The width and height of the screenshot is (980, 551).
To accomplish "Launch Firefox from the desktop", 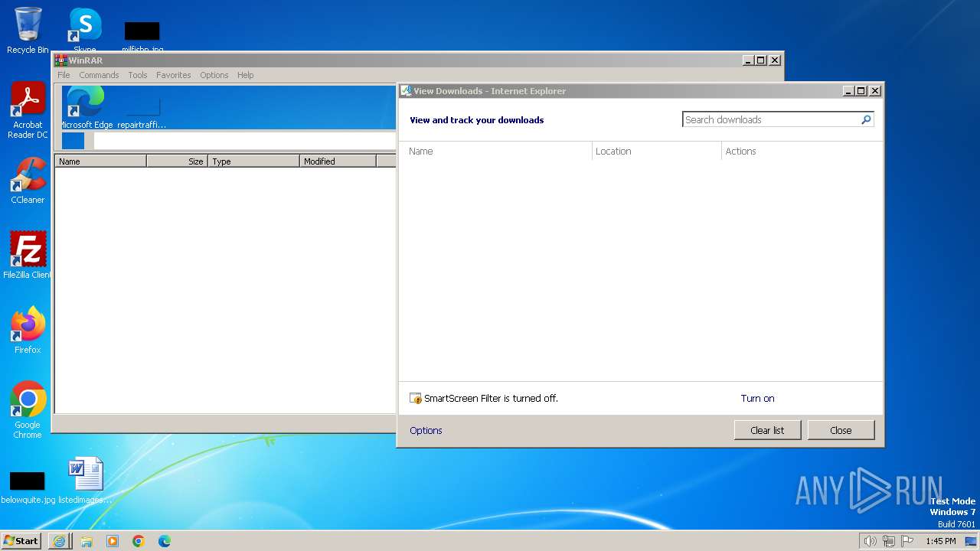I will (x=28, y=330).
